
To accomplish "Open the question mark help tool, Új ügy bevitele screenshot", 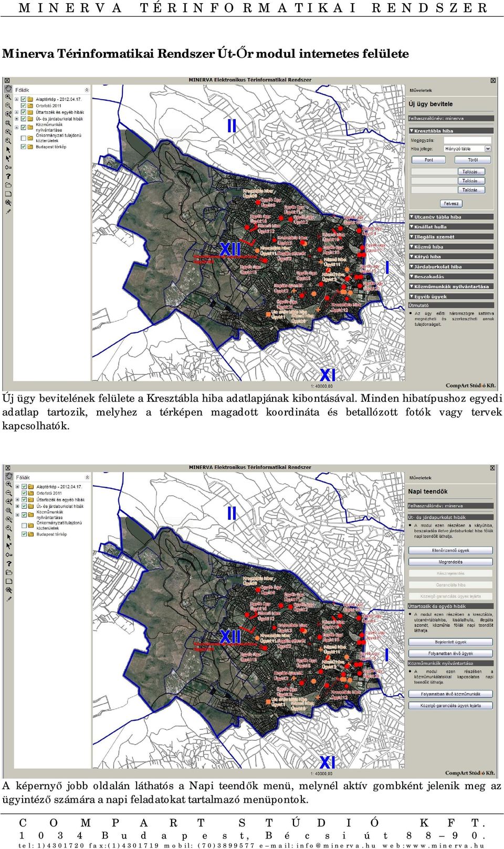I will [x=8, y=176].
